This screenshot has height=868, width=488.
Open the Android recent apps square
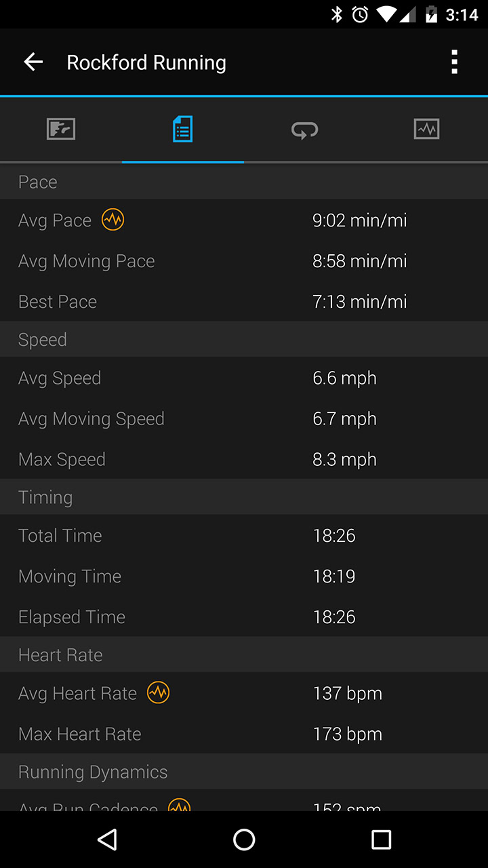381,840
